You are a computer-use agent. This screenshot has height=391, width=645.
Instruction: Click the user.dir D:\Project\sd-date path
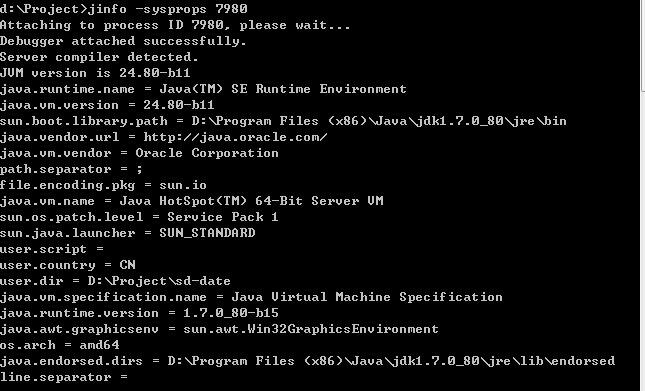pyautogui.click(x=159, y=281)
